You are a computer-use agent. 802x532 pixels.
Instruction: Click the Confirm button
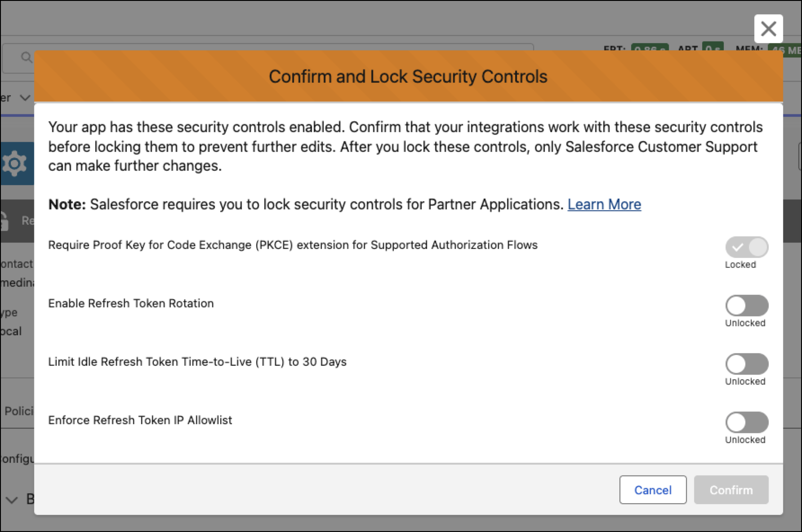tap(731, 490)
